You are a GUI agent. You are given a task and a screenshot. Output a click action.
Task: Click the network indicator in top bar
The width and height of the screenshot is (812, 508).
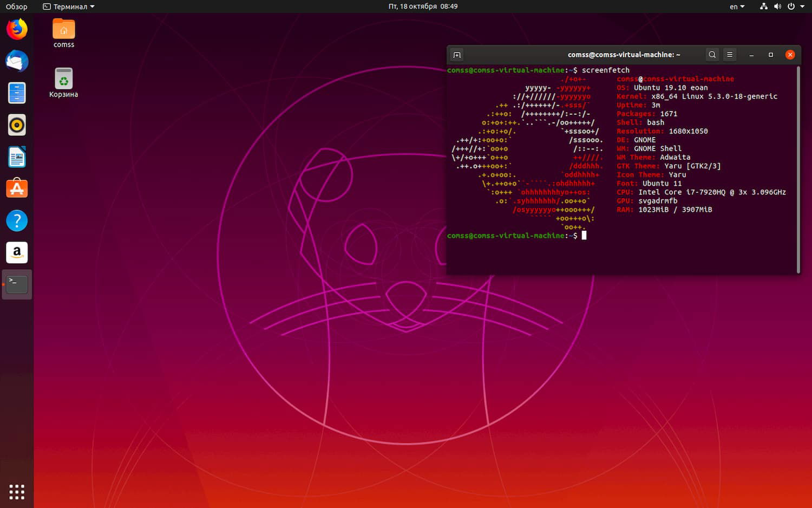(x=763, y=6)
